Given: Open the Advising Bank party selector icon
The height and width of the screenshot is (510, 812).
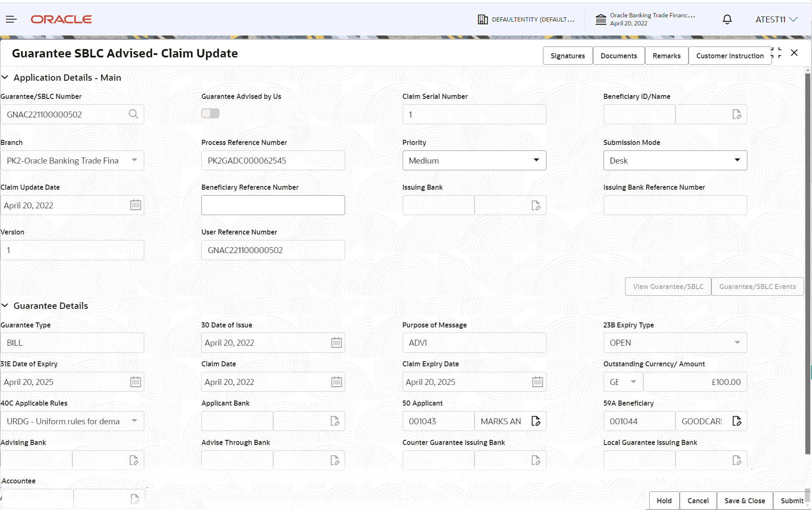Looking at the screenshot, I should [134, 460].
